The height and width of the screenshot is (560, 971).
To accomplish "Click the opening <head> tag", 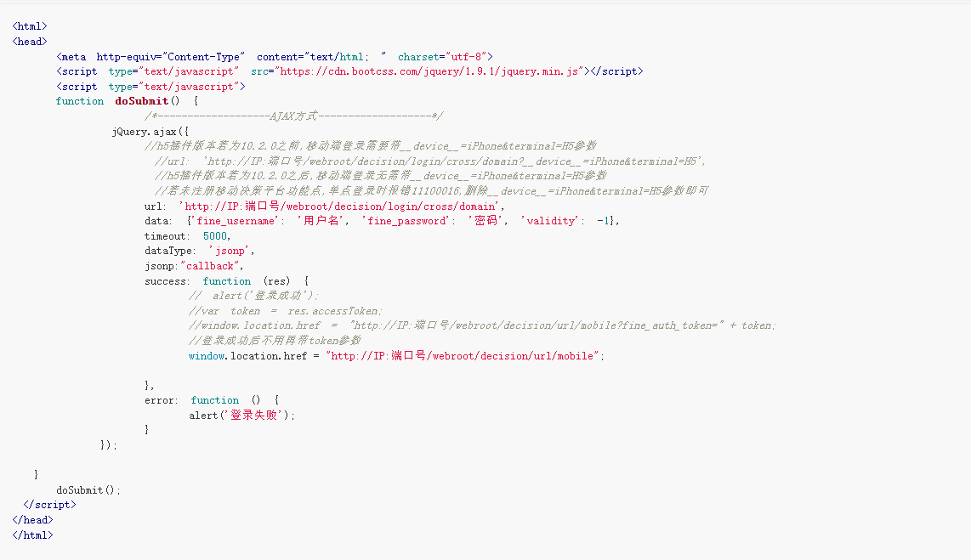I will [30, 42].
